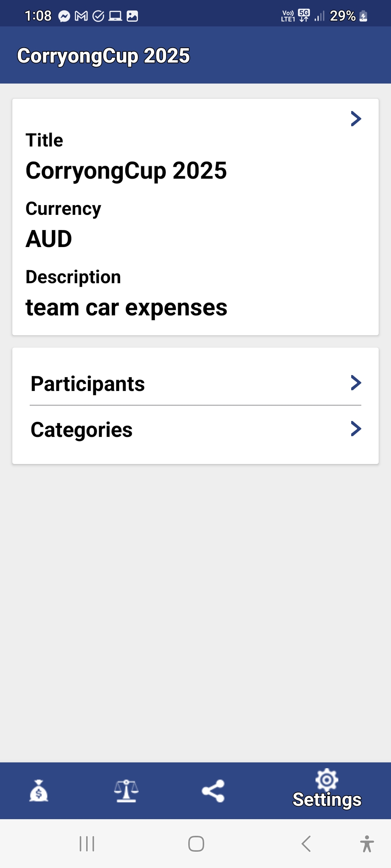The width and height of the screenshot is (391, 868).
Task: Tap the Settings gear icon
Action: (x=327, y=780)
